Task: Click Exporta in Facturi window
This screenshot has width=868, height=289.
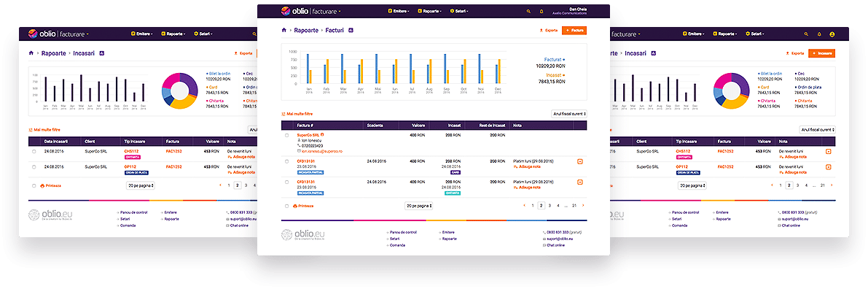Action: click(549, 31)
